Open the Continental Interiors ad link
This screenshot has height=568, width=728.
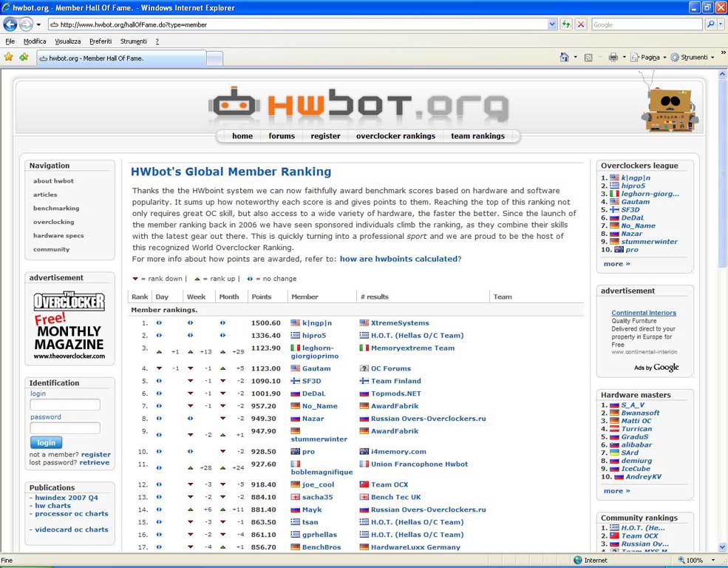[644, 313]
